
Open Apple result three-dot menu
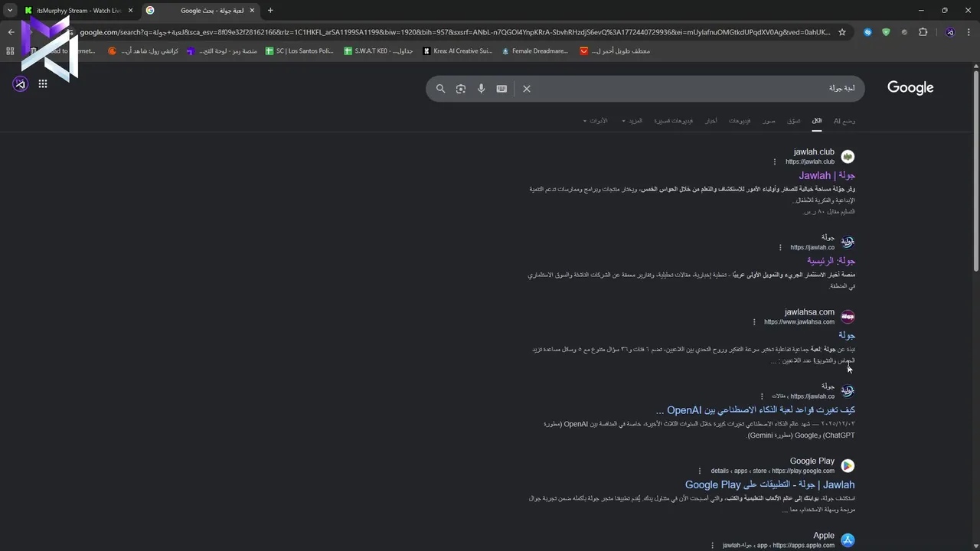click(x=712, y=546)
